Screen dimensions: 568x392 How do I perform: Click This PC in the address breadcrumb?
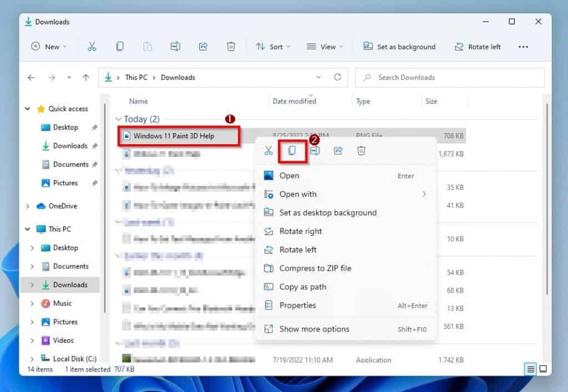click(136, 78)
